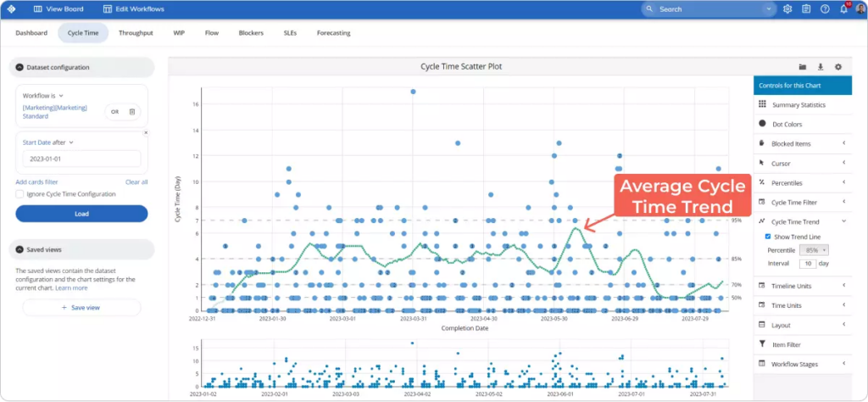Open the chart settings gear icon
The image size is (868, 402).
click(838, 66)
